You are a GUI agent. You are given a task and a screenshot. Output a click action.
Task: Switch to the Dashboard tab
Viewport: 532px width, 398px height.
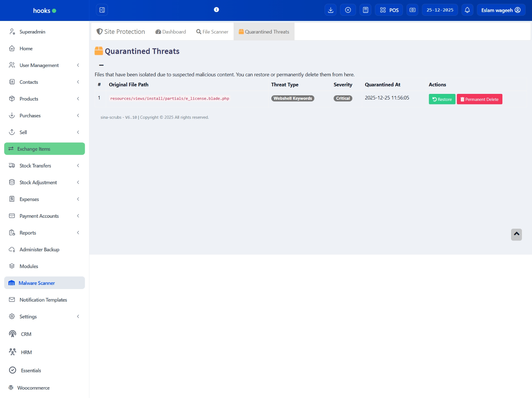pos(171,32)
